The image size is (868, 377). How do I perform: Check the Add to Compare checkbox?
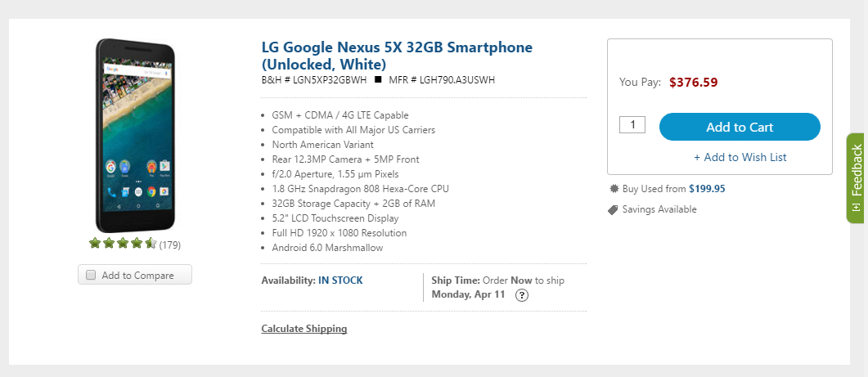click(91, 275)
